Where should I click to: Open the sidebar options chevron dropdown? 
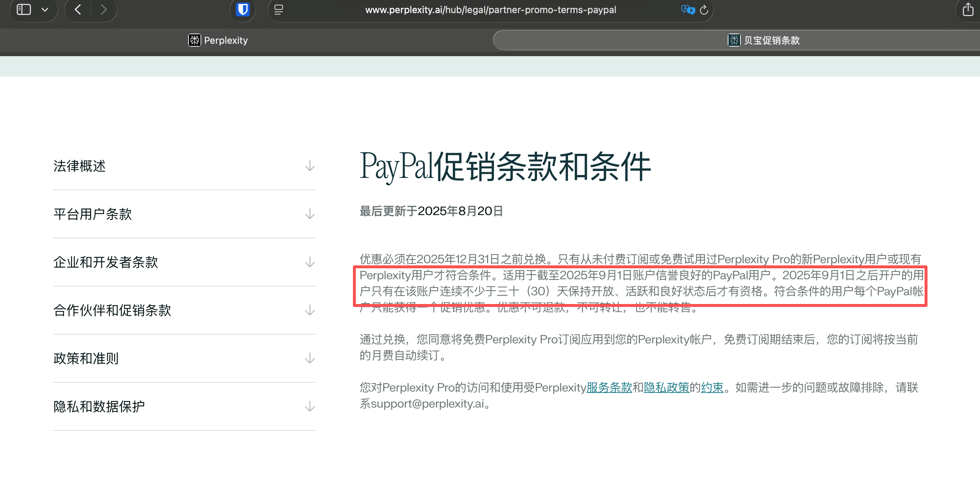click(x=45, y=9)
